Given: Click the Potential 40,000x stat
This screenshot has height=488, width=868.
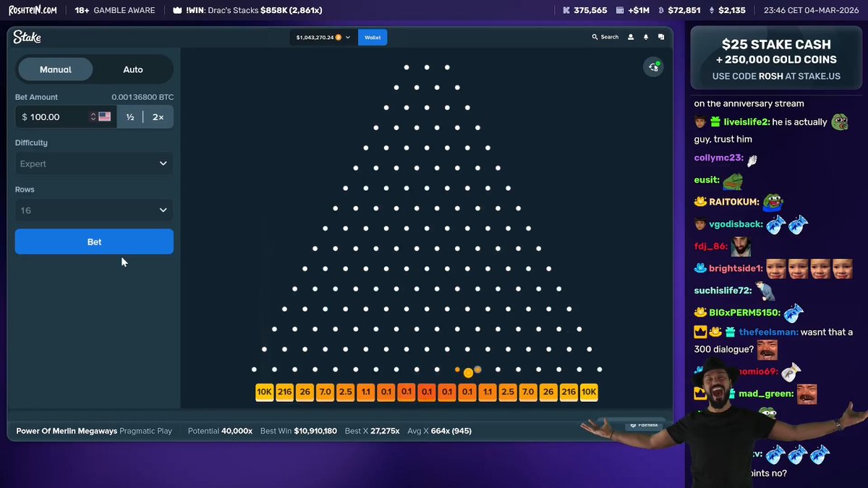Looking at the screenshot, I should 220,431.
